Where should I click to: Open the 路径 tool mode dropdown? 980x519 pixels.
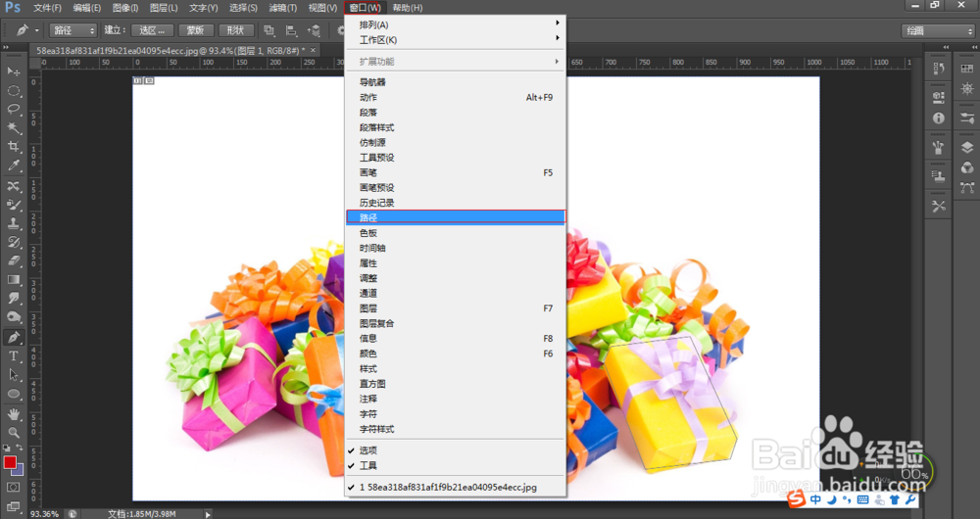73,30
